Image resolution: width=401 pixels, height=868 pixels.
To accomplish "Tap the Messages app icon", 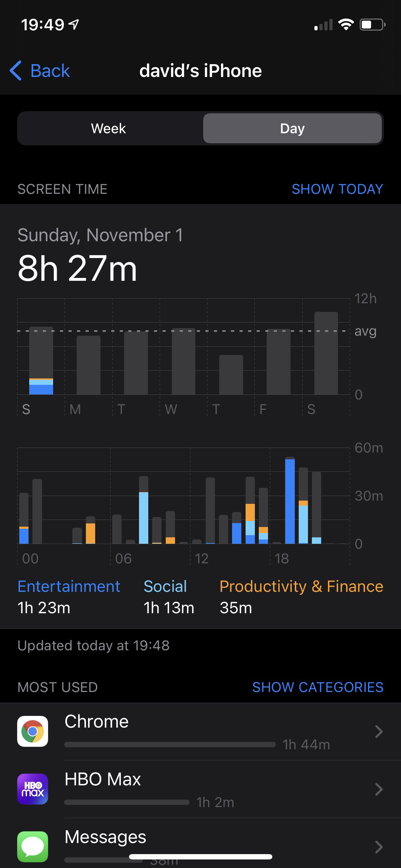I will tap(32, 846).
